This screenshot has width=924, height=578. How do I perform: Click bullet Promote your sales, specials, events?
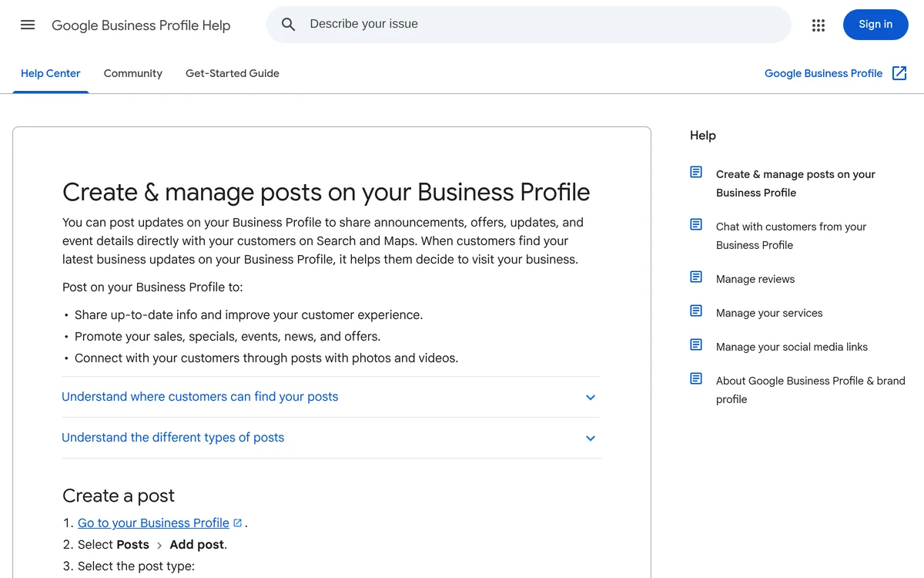(x=228, y=337)
